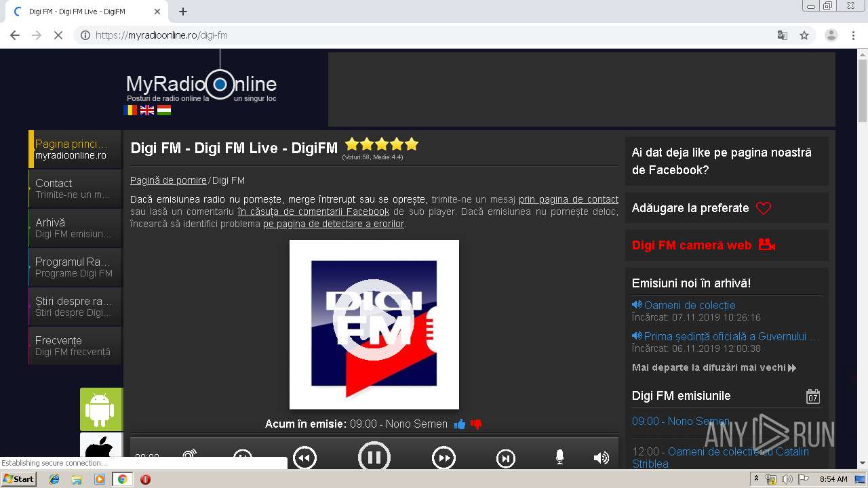Click the webcam camera icon for Digi FM

(x=767, y=245)
